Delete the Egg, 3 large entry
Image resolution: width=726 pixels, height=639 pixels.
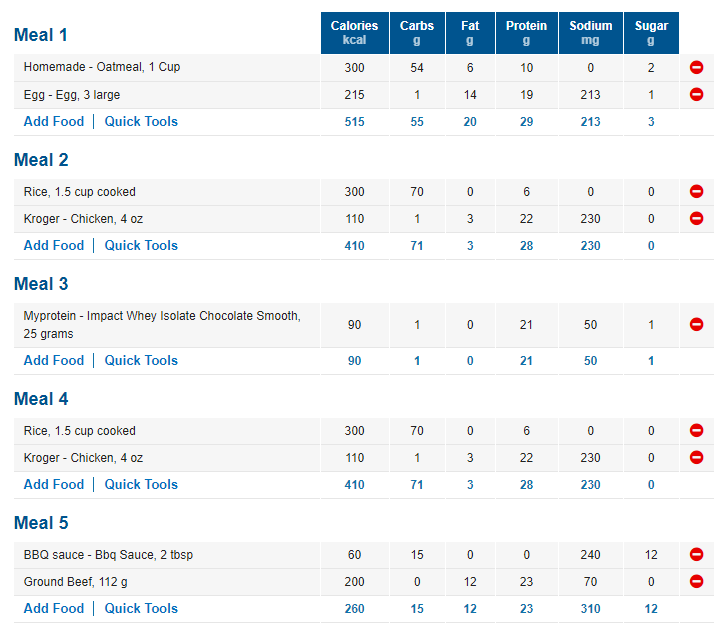click(696, 94)
